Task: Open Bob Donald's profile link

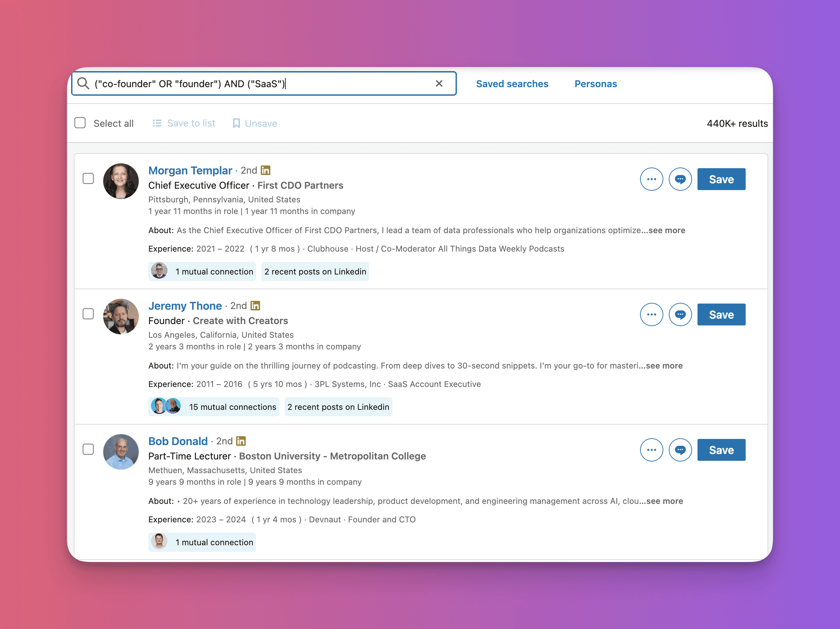Action: [x=178, y=441]
